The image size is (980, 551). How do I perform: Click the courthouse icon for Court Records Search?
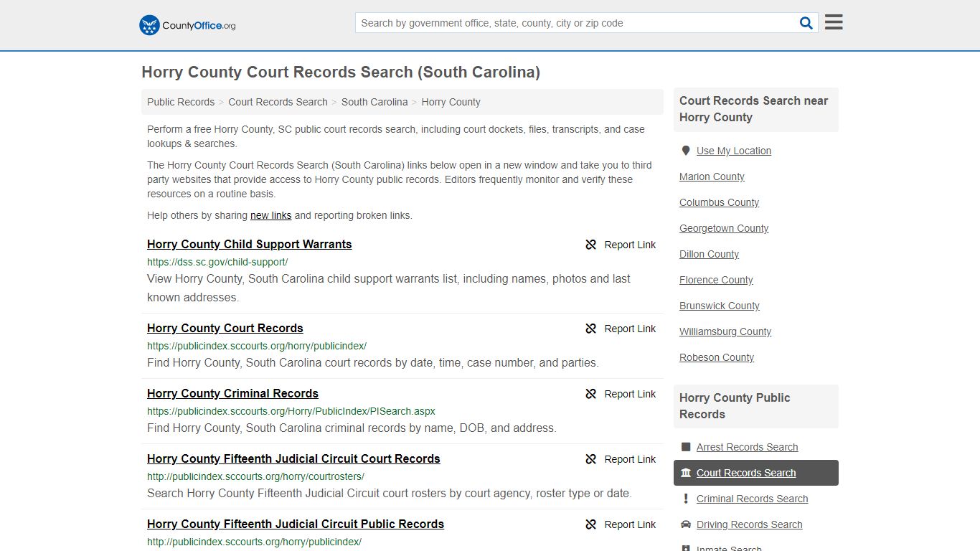point(685,473)
